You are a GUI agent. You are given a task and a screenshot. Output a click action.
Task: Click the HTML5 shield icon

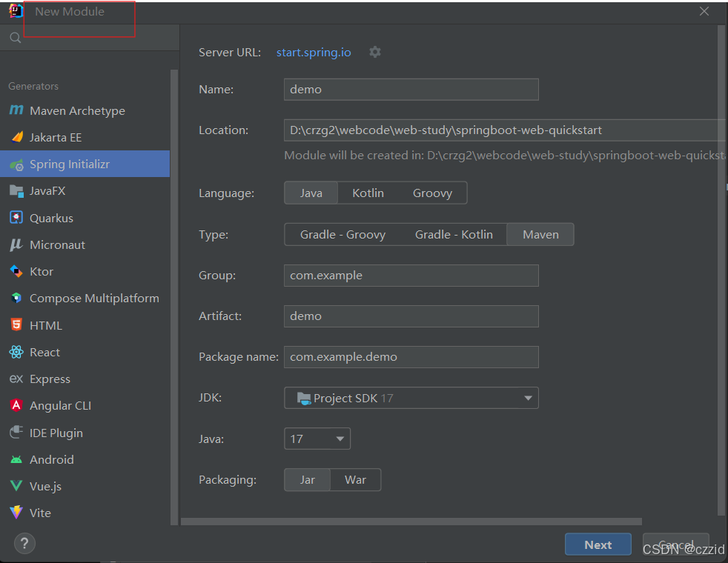[16, 324]
